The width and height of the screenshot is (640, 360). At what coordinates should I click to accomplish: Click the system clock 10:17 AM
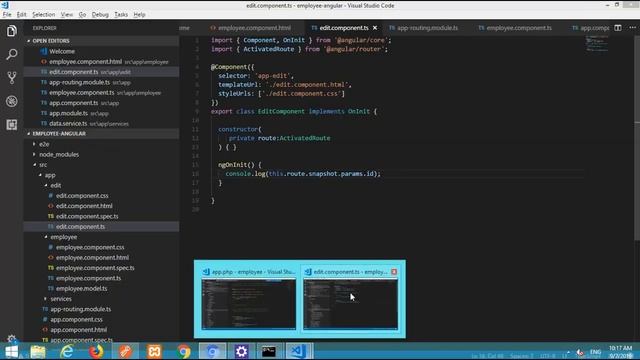point(620,348)
